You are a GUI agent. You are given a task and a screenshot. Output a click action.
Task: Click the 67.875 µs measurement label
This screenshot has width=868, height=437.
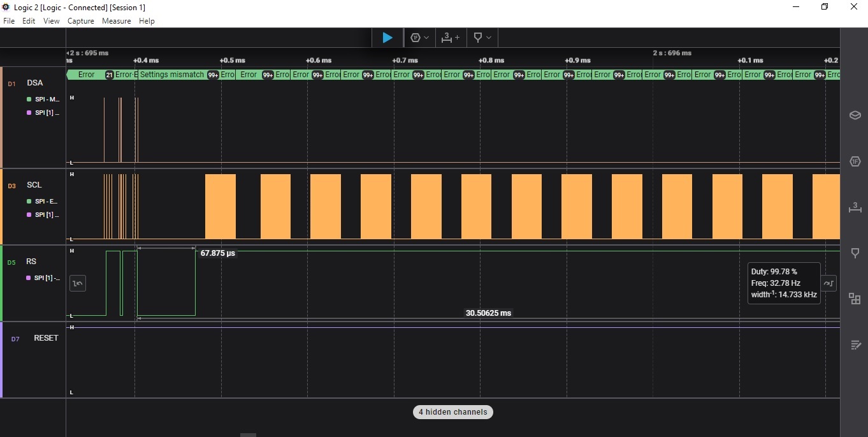(217, 253)
